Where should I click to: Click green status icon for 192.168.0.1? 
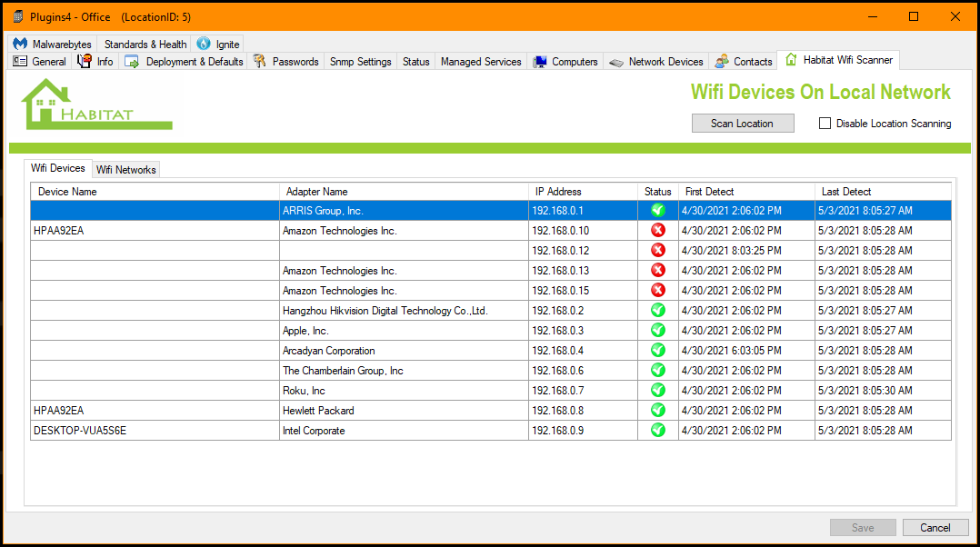pyautogui.click(x=658, y=211)
